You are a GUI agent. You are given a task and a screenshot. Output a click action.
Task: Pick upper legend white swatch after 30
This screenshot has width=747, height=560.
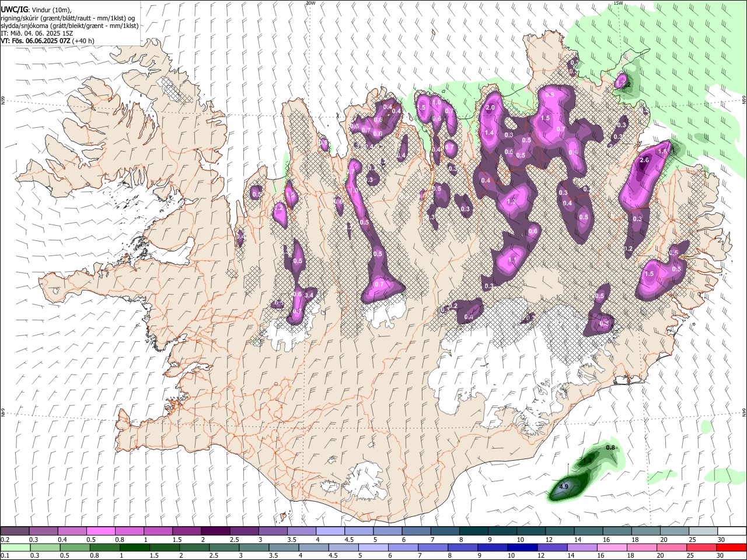point(732,531)
